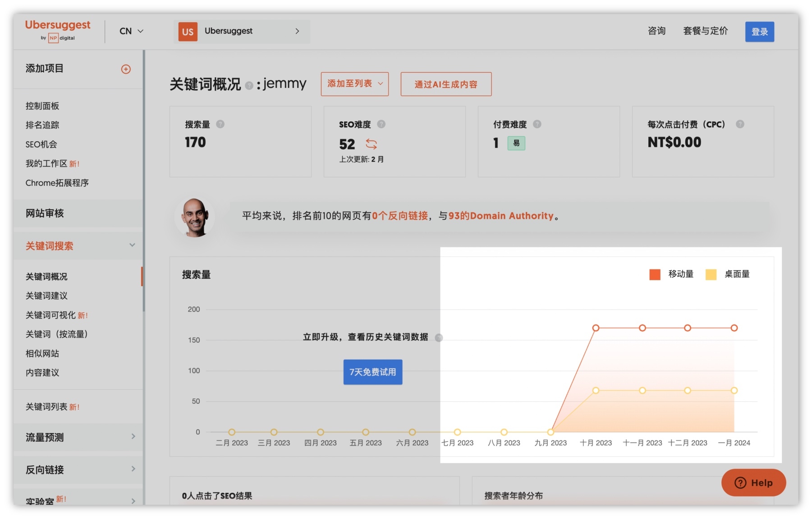Click the orange 移动量 color swatch
Screen dimensions: 812x518
[654, 274]
